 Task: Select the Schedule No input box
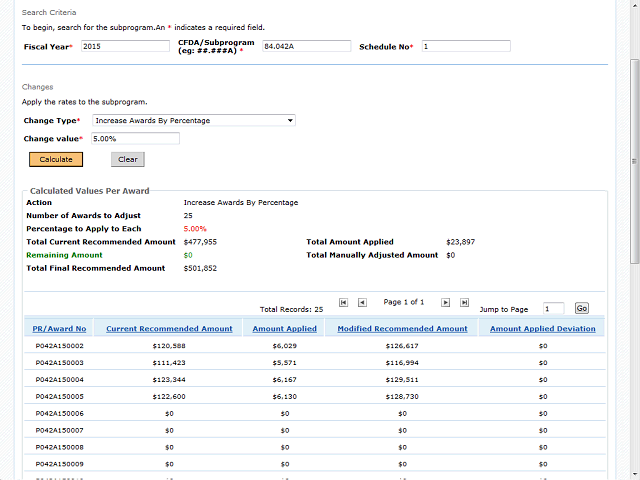point(465,46)
